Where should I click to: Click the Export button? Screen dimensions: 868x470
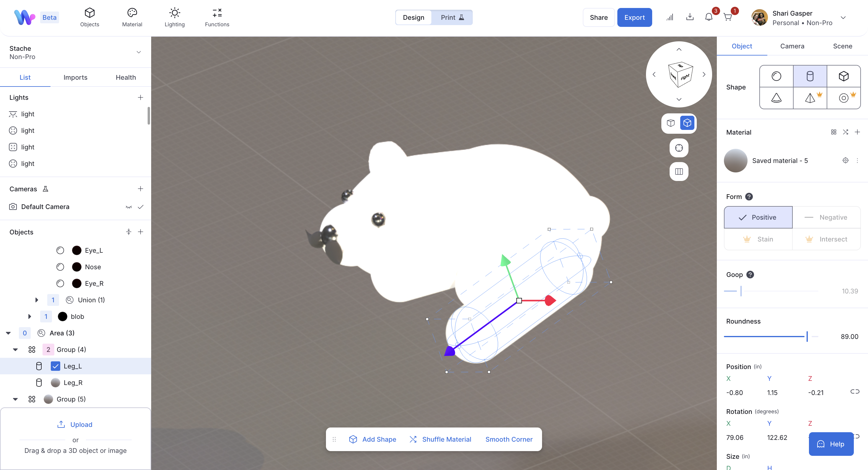[635, 17]
